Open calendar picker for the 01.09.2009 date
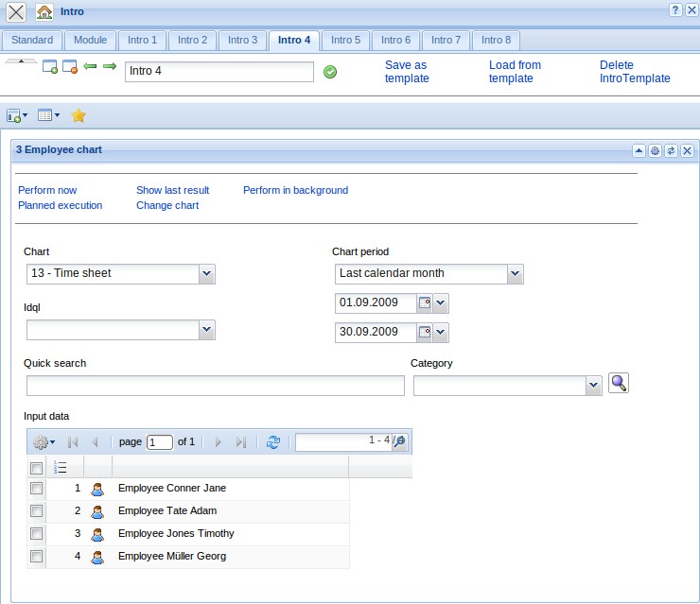The height and width of the screenshot is (604, 700). click(425, 303)
